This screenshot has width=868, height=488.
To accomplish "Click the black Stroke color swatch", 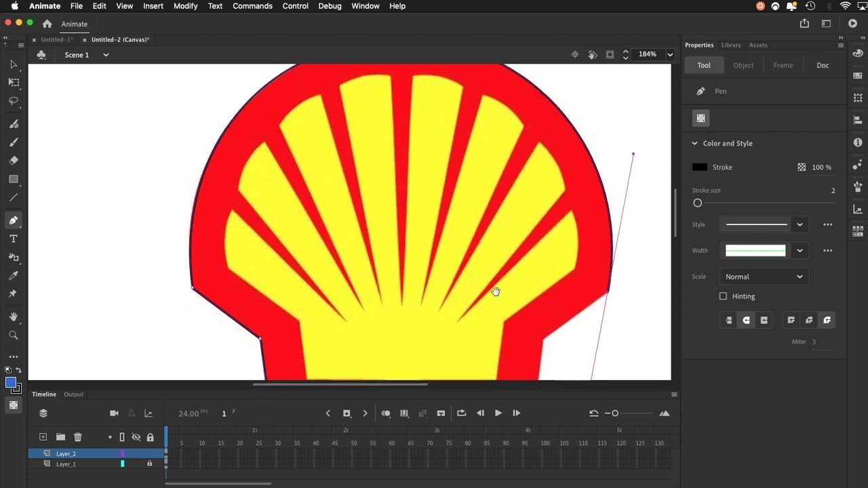I will click(700, 167).
